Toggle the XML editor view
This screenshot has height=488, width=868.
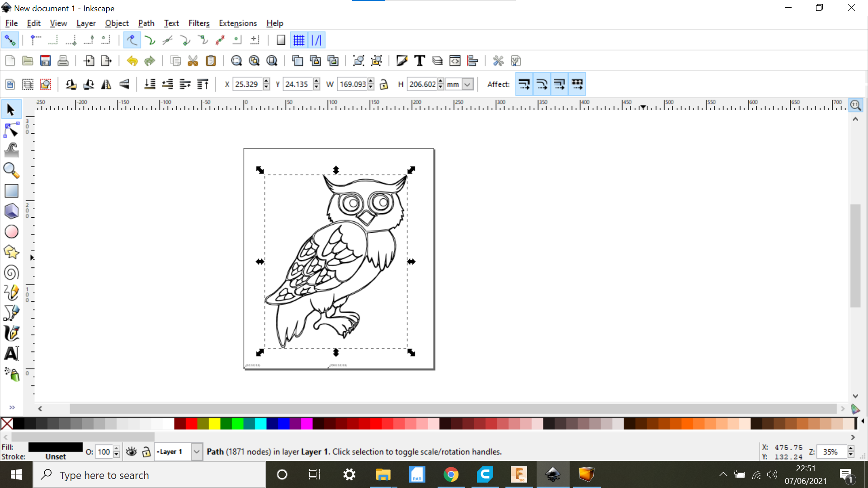[455, 61]
